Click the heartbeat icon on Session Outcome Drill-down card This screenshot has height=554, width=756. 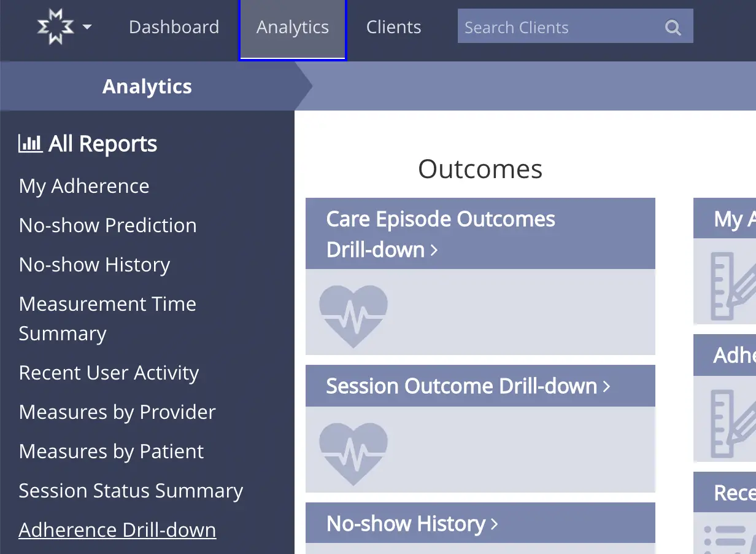pyautogui.click(x=353, y=453)
